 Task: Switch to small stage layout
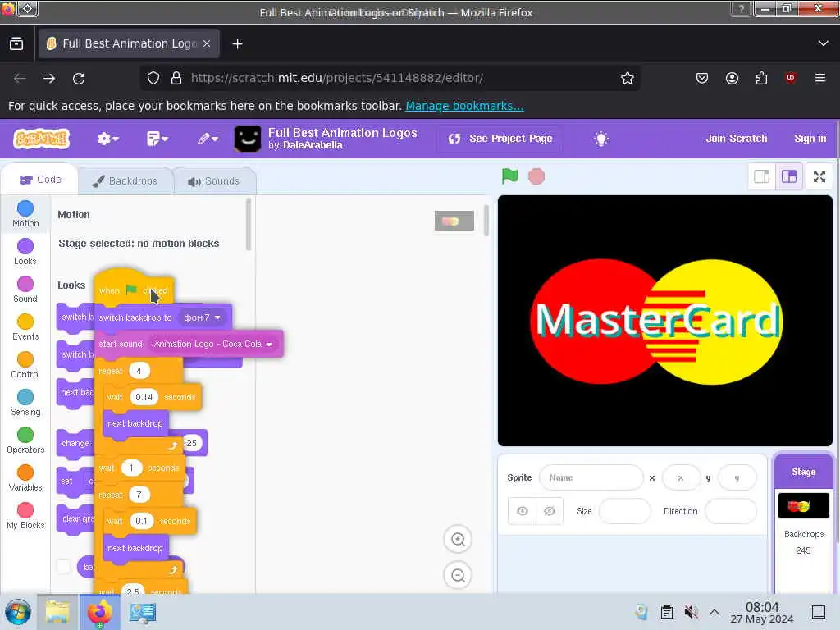(x=761, y=176)
